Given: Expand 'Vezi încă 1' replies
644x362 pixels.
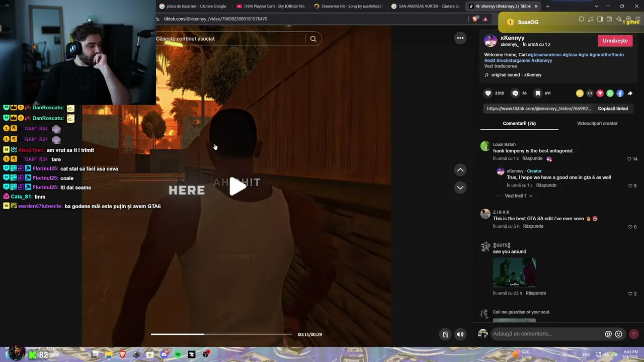Looking at the screenshot, I should click(518, 196).
